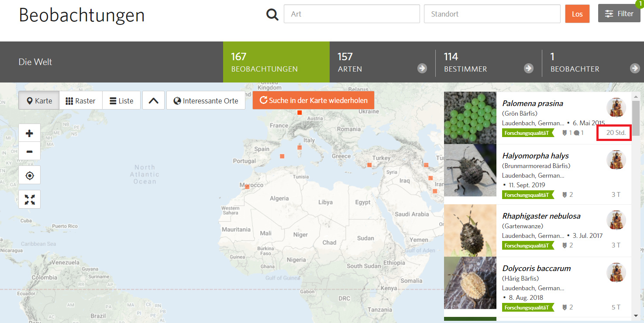
Task: Open the arrow next to Arten count
Action: (422, 68)
